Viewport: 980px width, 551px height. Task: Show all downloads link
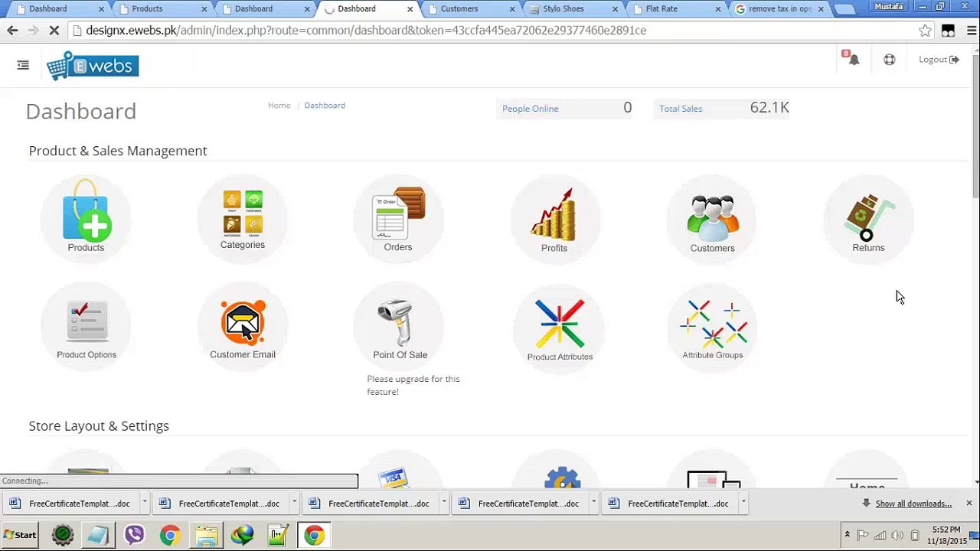click(913, 504)
